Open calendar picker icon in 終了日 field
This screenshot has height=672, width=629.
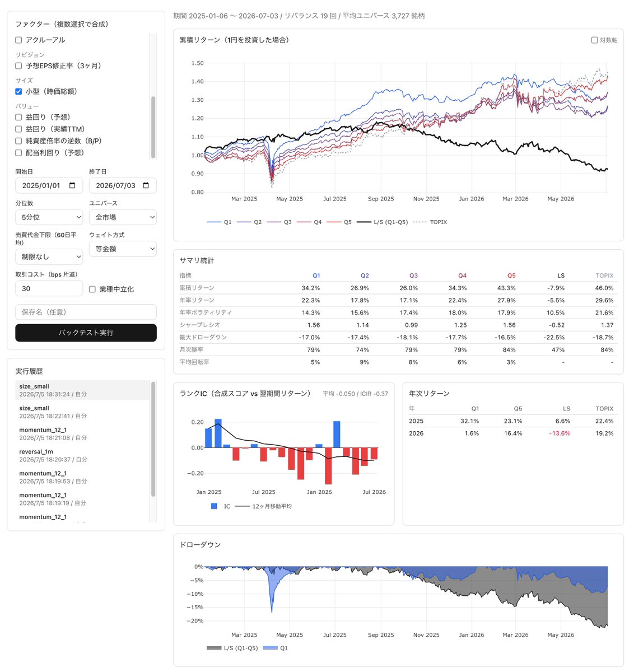click(x=146, y=185)
